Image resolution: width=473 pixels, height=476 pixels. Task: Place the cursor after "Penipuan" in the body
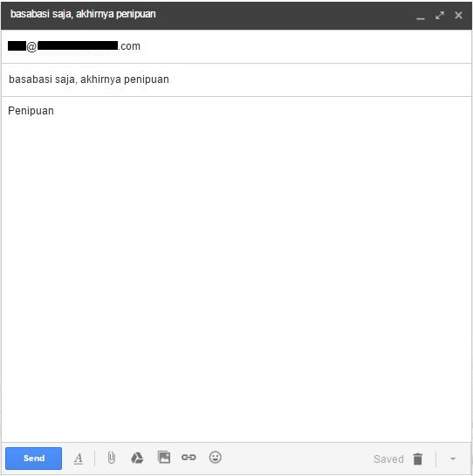(55, 111)
